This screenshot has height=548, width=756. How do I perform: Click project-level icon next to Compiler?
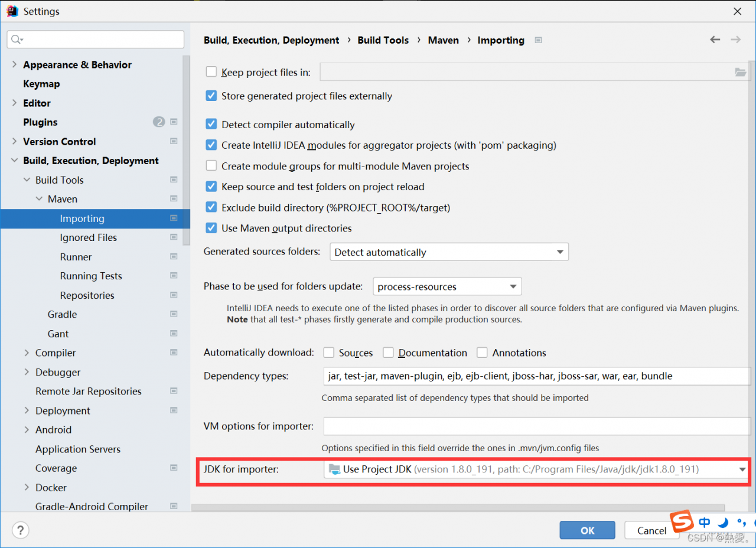pyautogui.click(x=174, y=353)
